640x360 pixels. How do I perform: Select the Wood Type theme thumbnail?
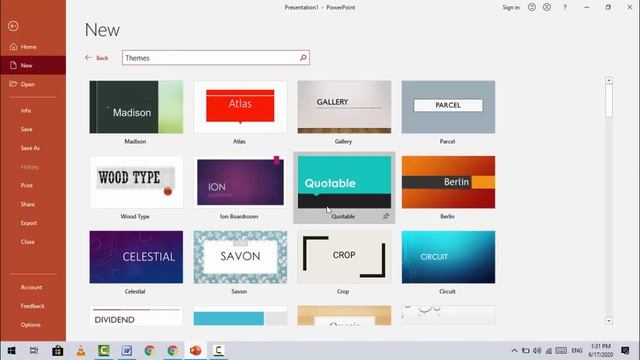(136, 182)
